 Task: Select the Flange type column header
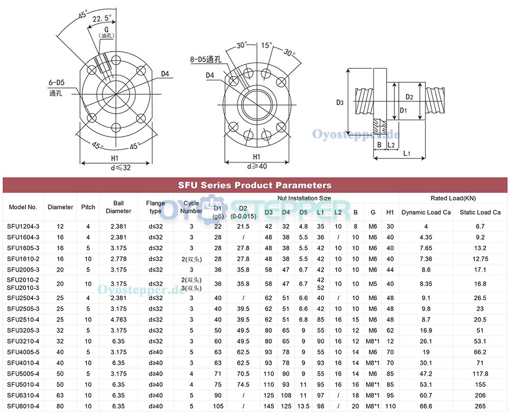(x=156, y=207)
